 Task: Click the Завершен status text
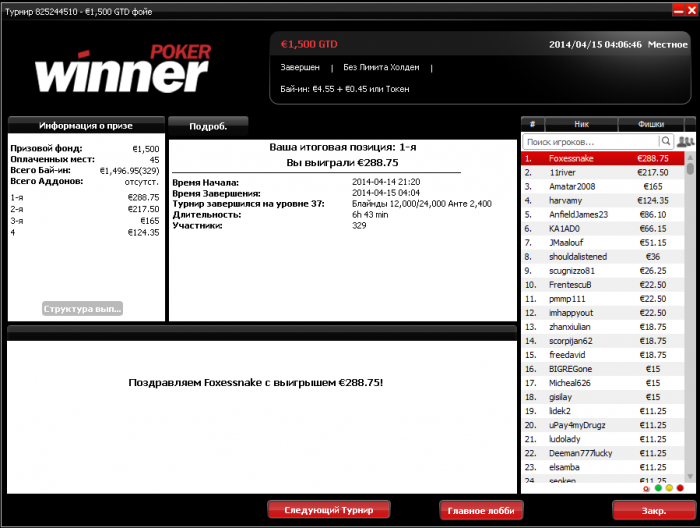(300, 67)
